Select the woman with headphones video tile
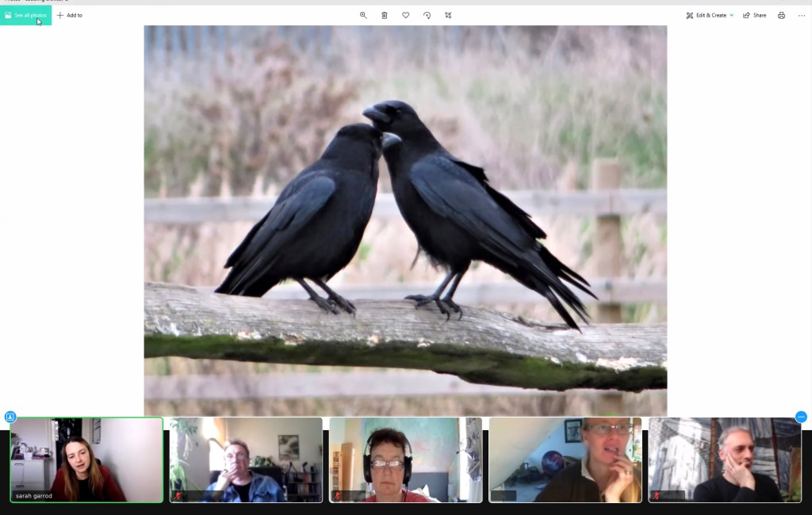Image resolution: width=812 pixels, height=515 pixels. click(405, 460)
